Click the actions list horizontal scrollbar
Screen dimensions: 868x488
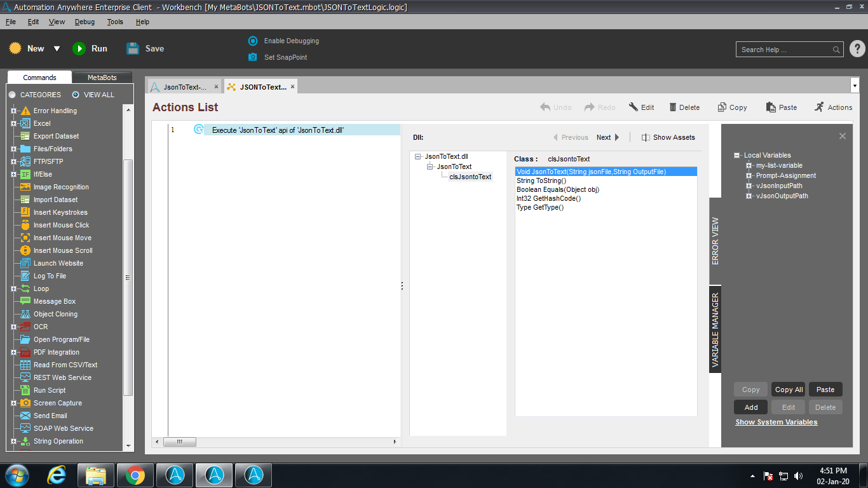pos(180,442)
